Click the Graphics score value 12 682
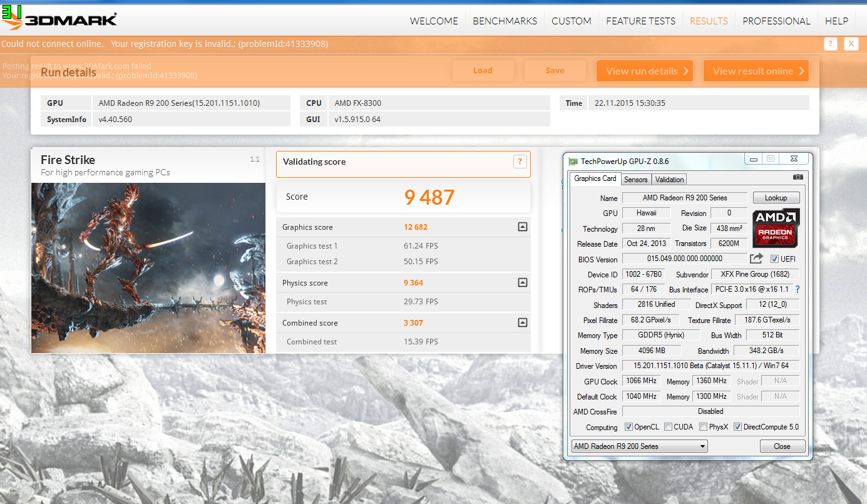 click(x=416, y=227)
